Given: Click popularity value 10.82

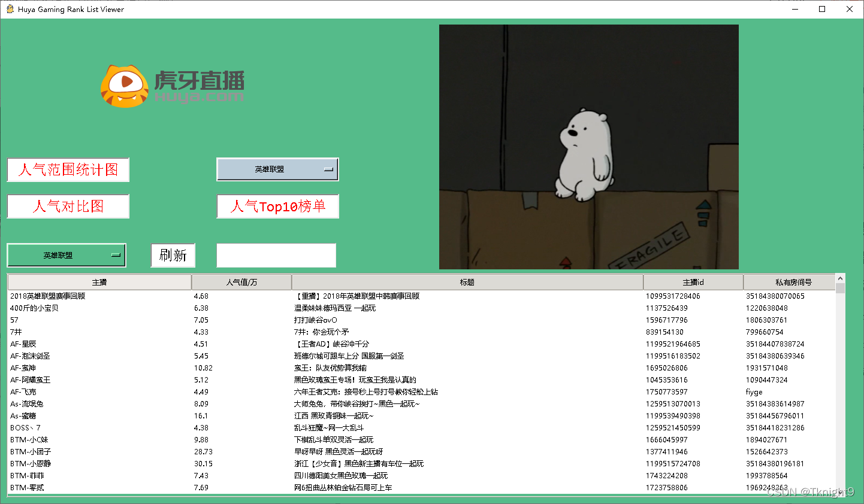Looking at the screenshot, I should click(203, 368).
